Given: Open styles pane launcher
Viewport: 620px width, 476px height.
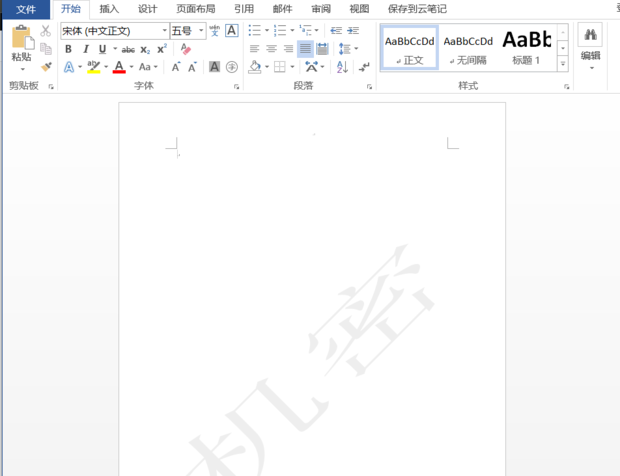Looking at the screenshot, I should point(566,87).
